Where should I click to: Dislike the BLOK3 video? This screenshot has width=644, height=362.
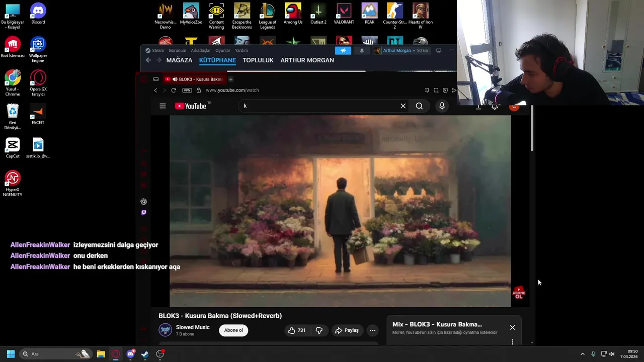[x=319, y=330]
